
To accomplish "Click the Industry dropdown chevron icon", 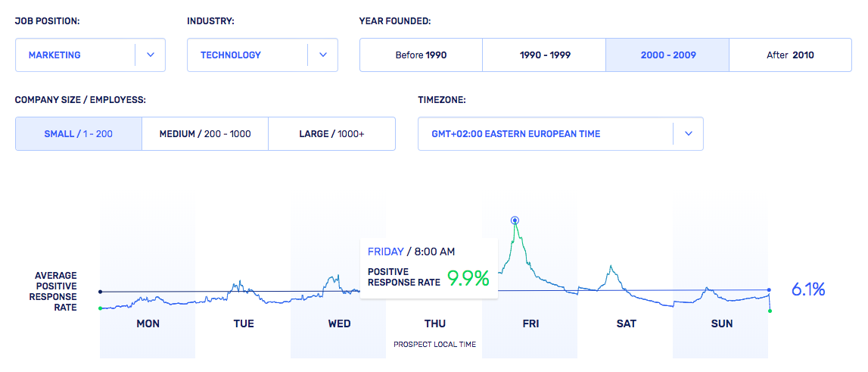I will pos(322,55).
